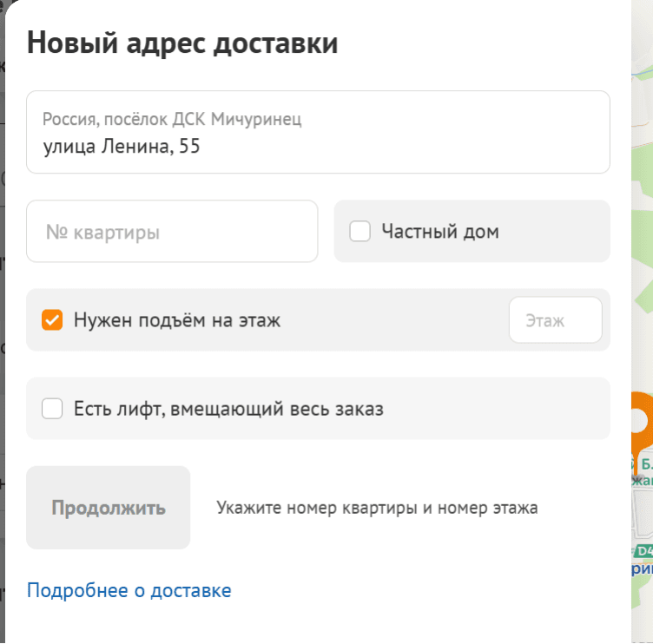
Task: Click the Россия, посёлок ДСК Мичуринец caption
Action: tap(172, 120)
